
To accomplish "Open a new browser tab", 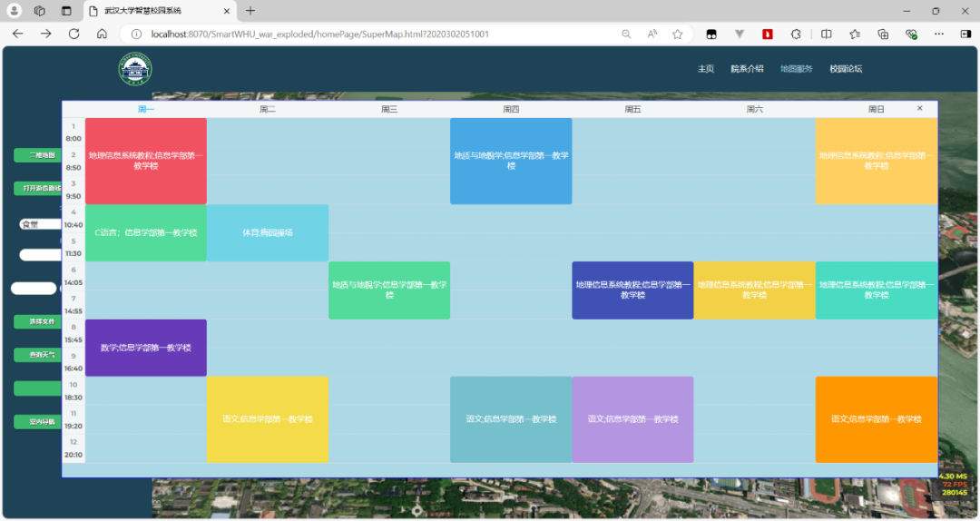I will [250, 11].
